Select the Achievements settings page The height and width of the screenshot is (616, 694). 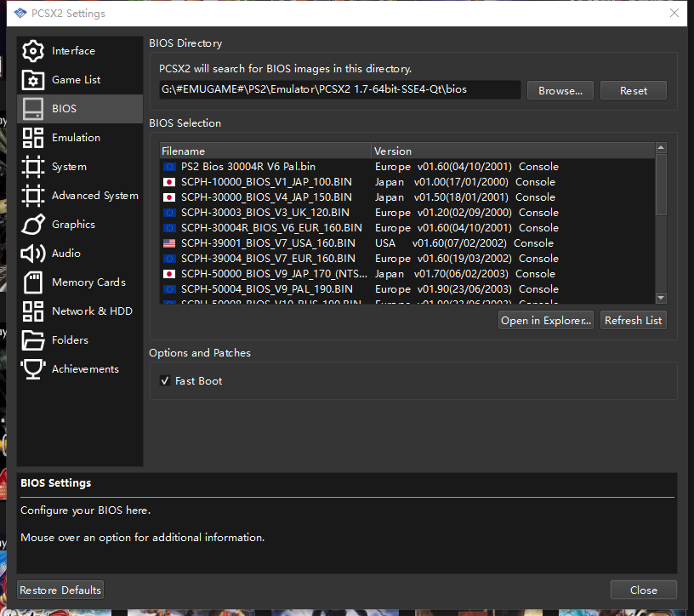(x=80, y=369)
